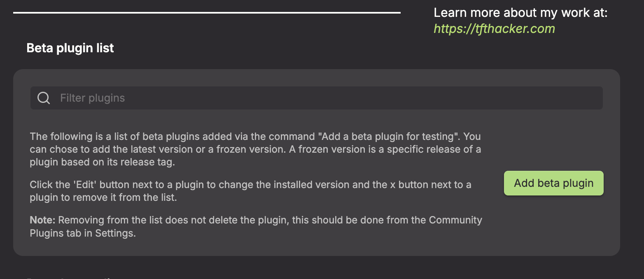Click the Beta plugin list heading
The height and width of the screenshot is (279, 644).
[70, 48]
